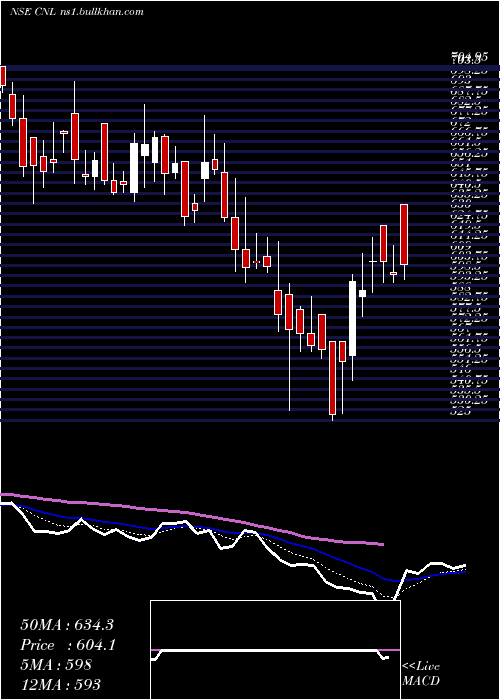The image size is (500, 700).
Task: Click the pink 50MA line's right end
Action: 382,544
